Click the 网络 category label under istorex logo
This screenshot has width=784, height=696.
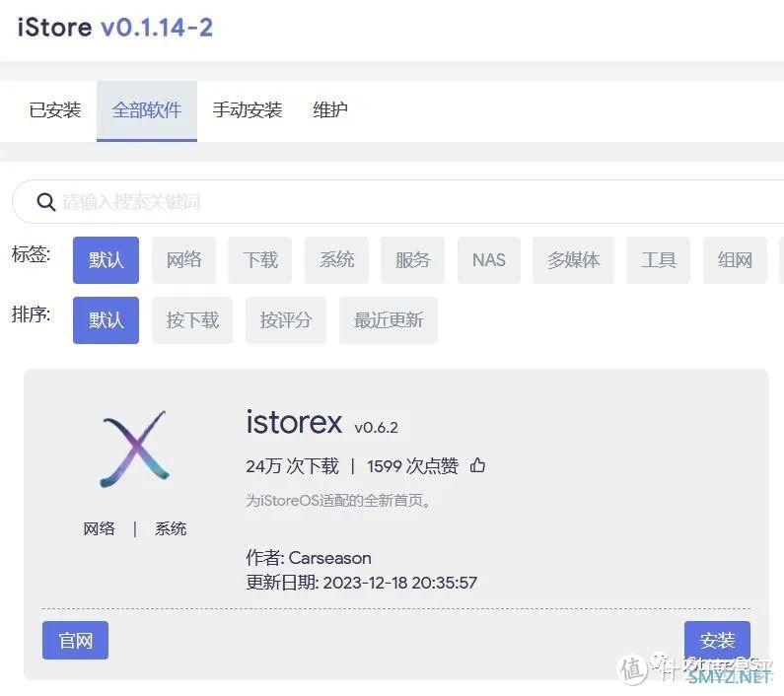(99, 528)
